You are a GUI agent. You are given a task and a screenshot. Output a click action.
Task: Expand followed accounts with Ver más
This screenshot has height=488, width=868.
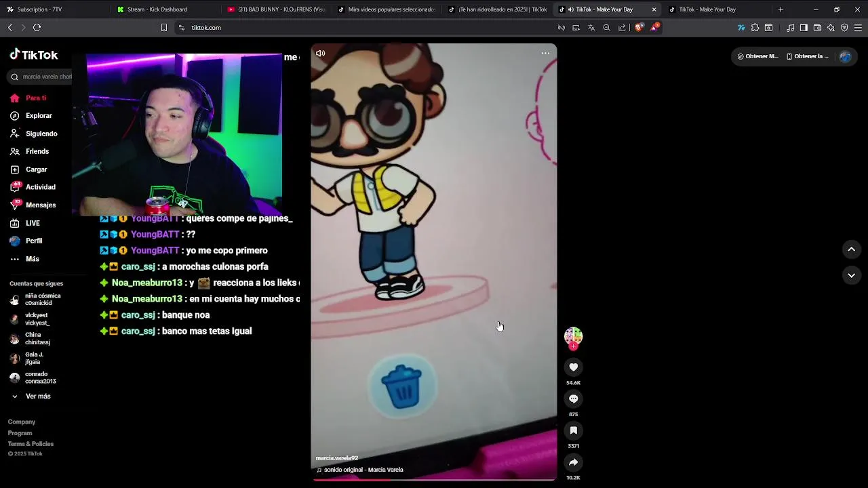point(31,396)
